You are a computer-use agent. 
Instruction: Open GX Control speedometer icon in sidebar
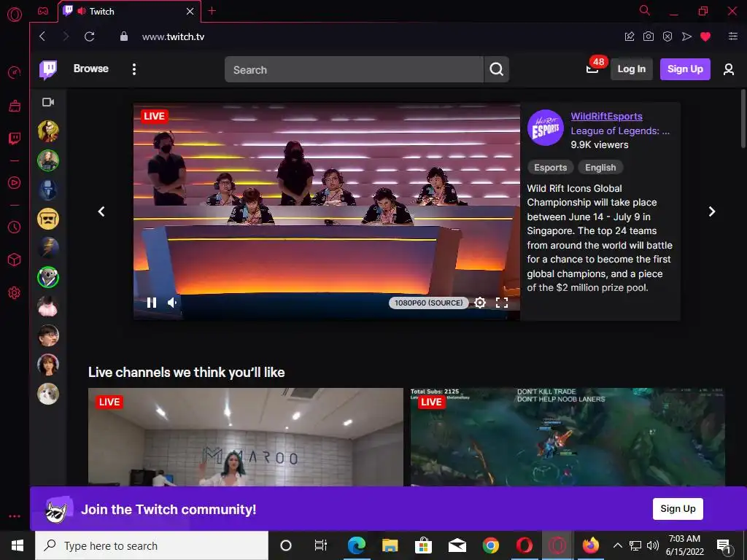pos(15,72)
